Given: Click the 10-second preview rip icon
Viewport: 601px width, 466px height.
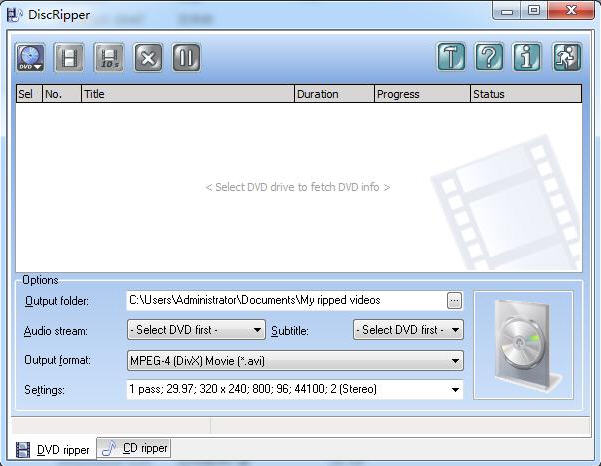Looking at the screenshot, I should 109,58.
